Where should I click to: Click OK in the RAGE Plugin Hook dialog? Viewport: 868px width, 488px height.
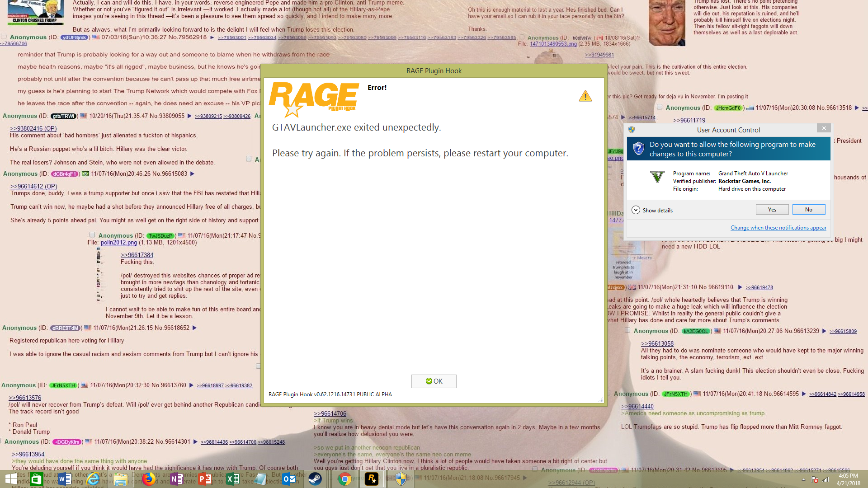coord(434,381)
